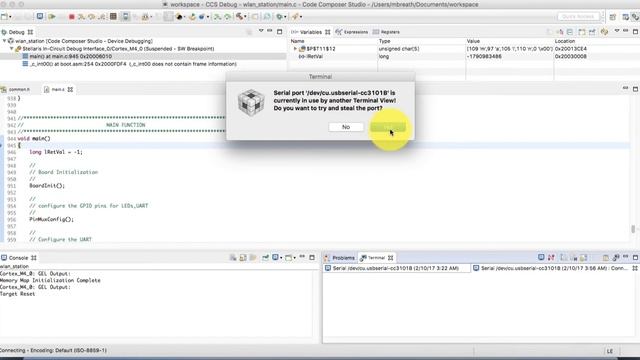Switch to the Problems tab
This screenshot has height=360, width=640.
pyautogui.click(x=339, y=258)
